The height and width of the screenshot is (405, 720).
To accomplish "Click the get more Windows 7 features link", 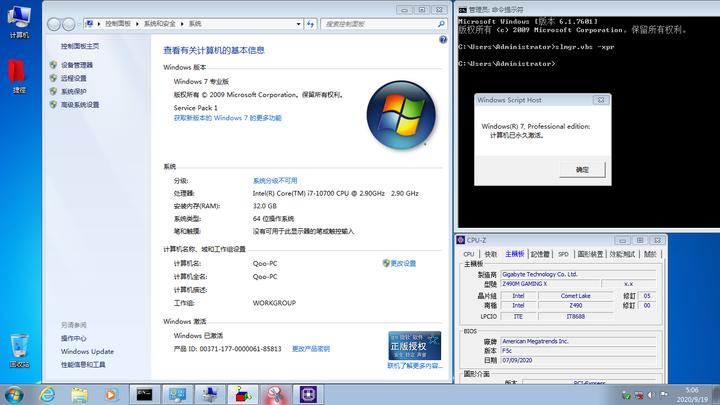I will coord(227,118).
